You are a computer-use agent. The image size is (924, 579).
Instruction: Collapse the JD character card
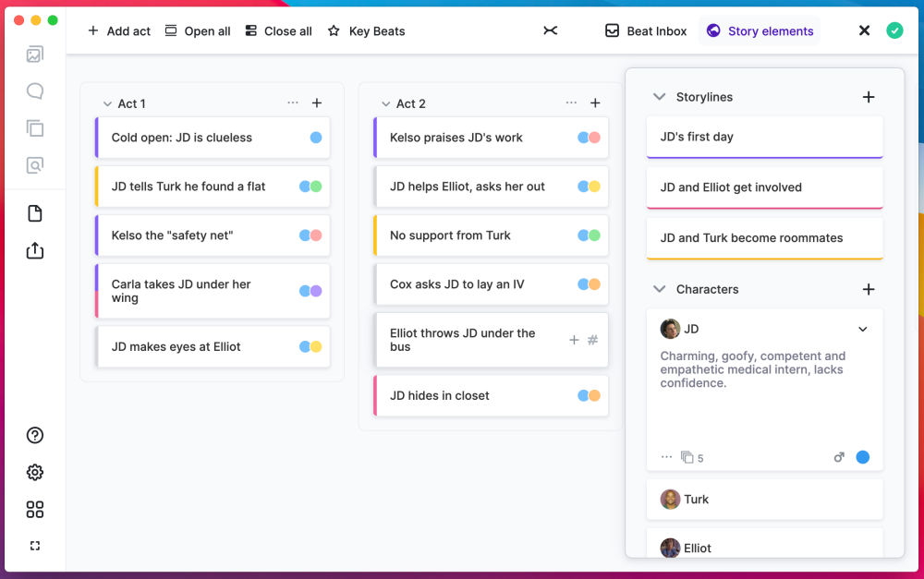pyautogui.click(x=863, y=329)
